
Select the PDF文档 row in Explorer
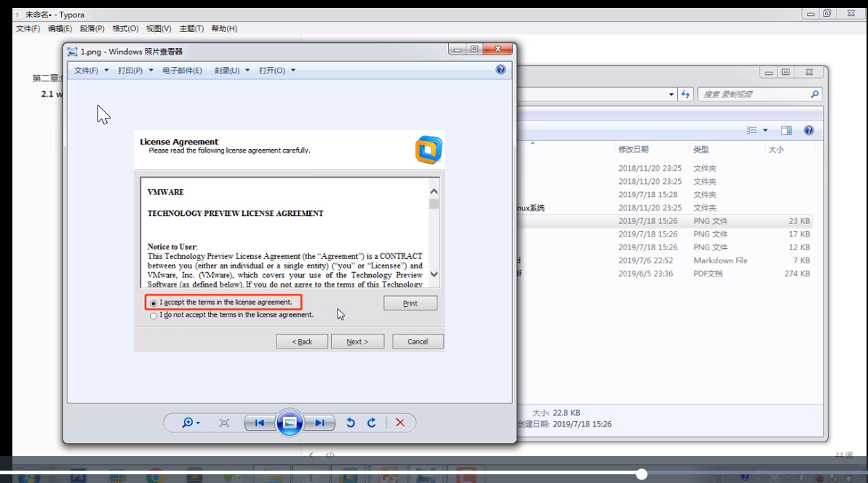tap(666, 274)
